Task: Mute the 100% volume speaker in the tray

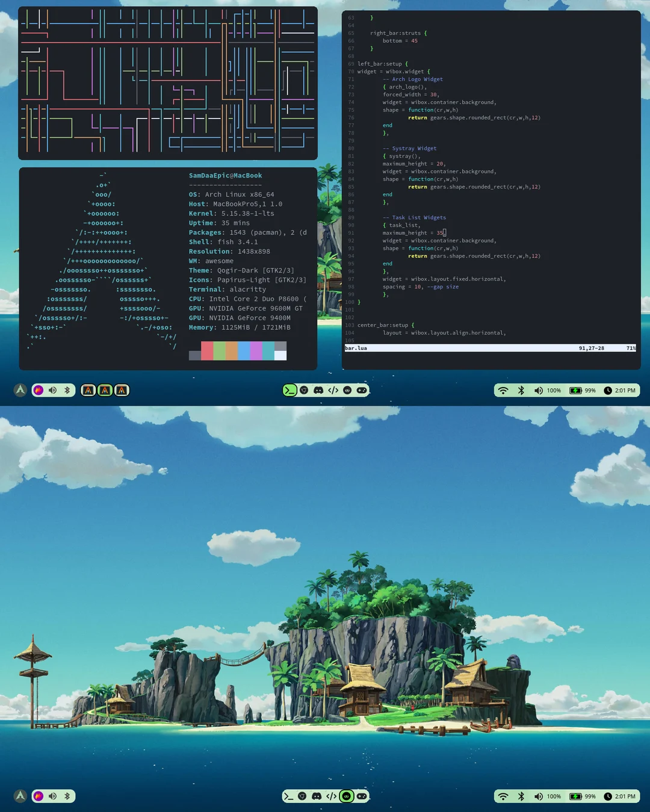Action: 539,390
